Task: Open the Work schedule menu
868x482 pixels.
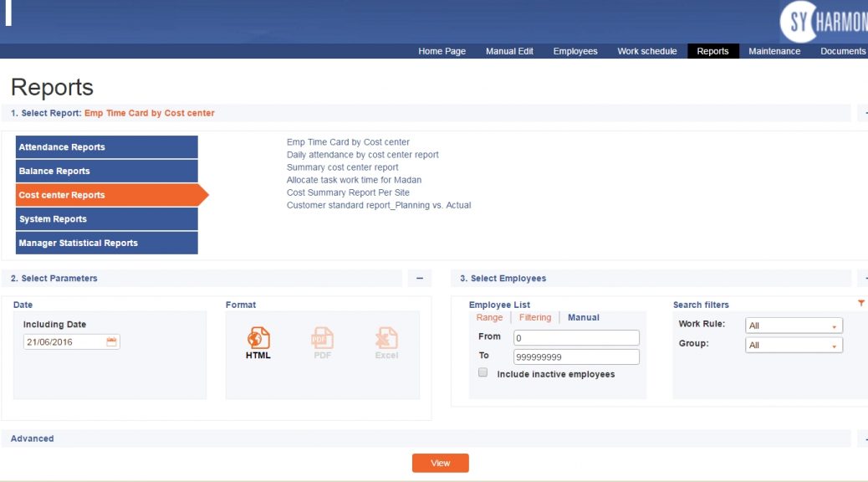Action: (x=646, y=51)
